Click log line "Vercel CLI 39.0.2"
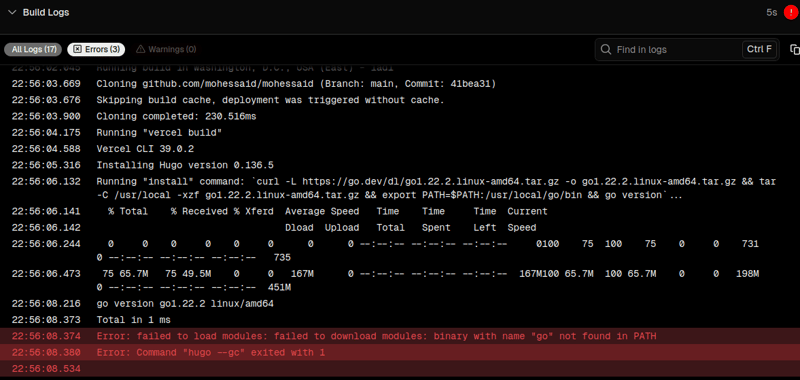This screenshot has width=800, height=380. coord(145,149)
